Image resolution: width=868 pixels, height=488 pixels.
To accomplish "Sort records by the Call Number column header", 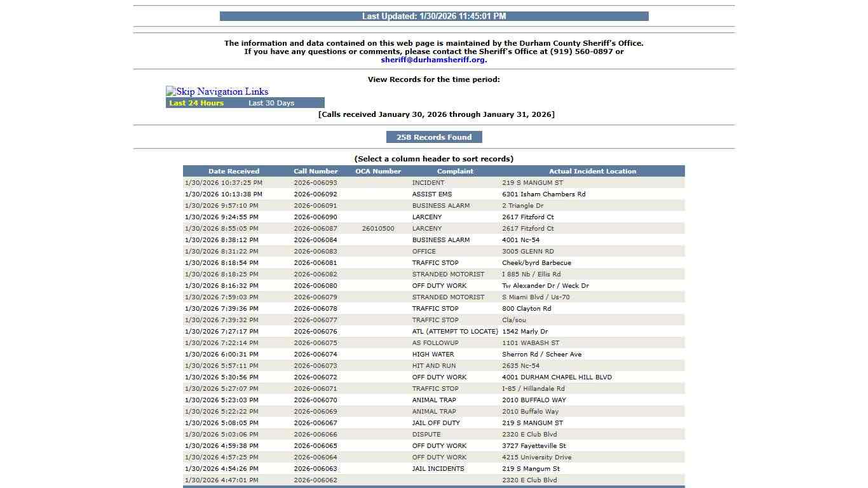I will (x=315, y=171).
